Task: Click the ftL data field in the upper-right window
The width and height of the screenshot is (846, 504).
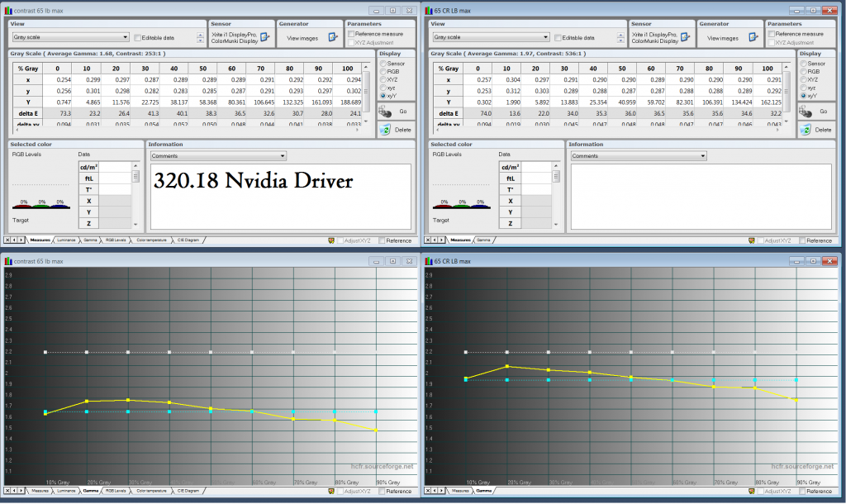Action: click(x=535, y=178)
